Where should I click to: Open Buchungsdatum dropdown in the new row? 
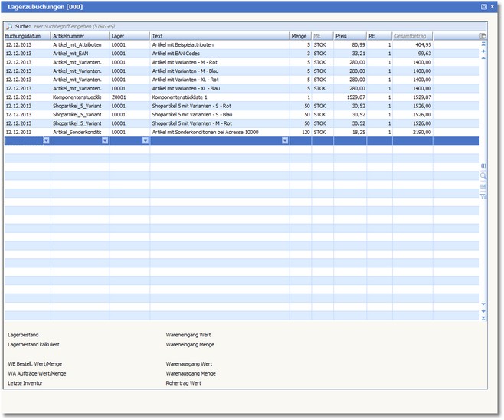click(46, 141)
